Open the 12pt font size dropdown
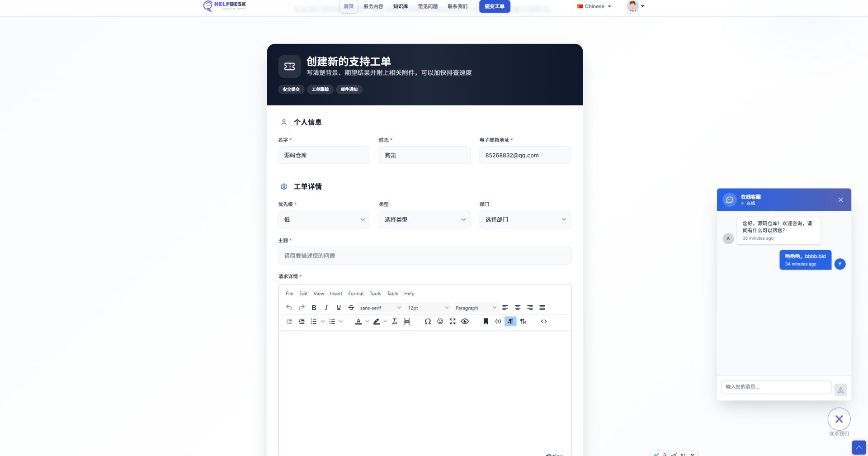Viewport: 868px width, 456px height. click(428, 308)
